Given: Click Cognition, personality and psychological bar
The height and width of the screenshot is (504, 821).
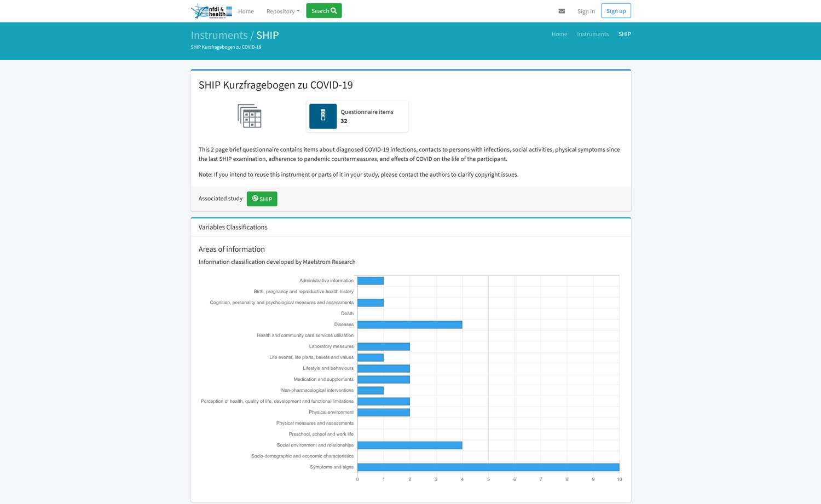Looking at the screenshot, I should [371, 303].
